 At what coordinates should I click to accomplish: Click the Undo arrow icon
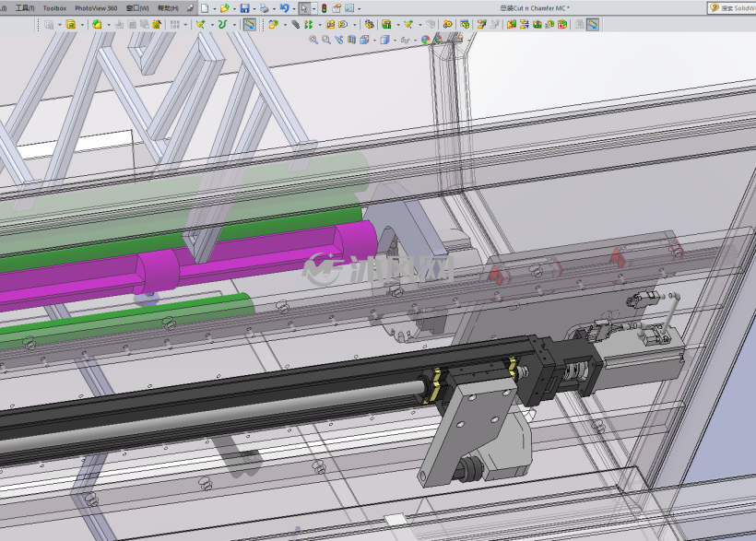(285, 8)
